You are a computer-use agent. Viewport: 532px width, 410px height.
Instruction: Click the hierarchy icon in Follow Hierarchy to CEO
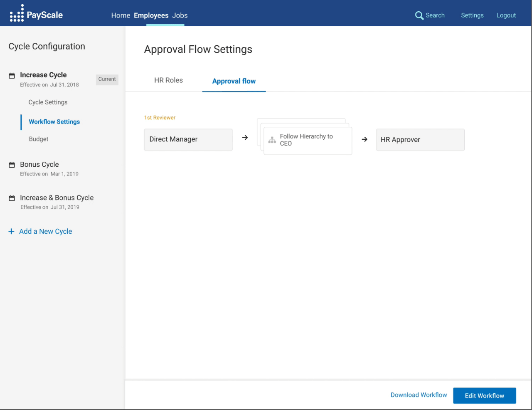pyautogui.click(x=272, y=140)
